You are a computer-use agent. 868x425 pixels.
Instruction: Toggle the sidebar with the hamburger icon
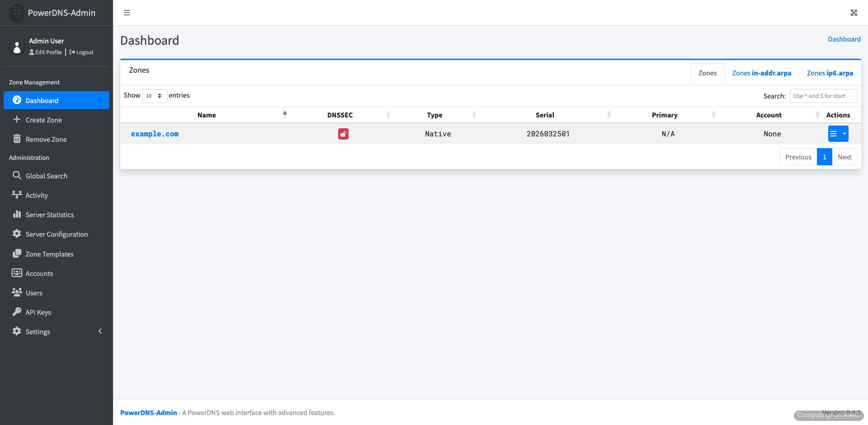127,13
